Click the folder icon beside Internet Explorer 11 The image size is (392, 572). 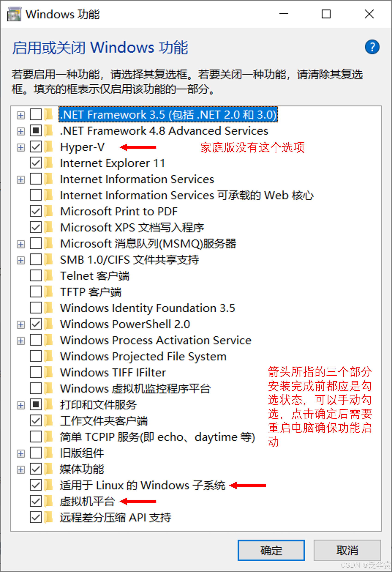(x=48, y=163)
